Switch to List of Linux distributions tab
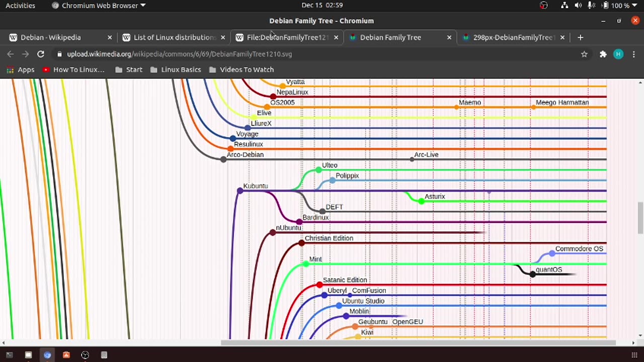644x362 pixels. [x=175, y=37]
